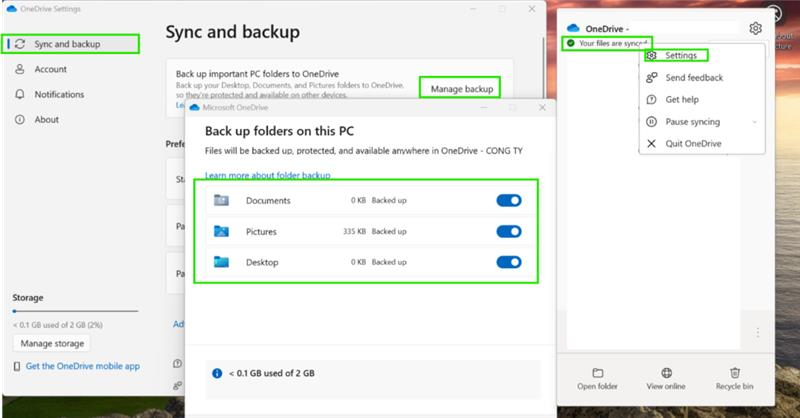The height and width of the screenshot is (418, 800).
Task: Click the Manage storage button
Action: coord(52,343)
